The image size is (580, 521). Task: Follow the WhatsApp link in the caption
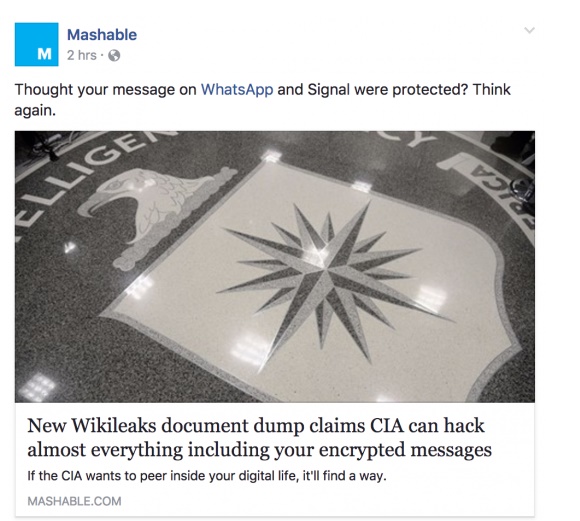(237, 90)
